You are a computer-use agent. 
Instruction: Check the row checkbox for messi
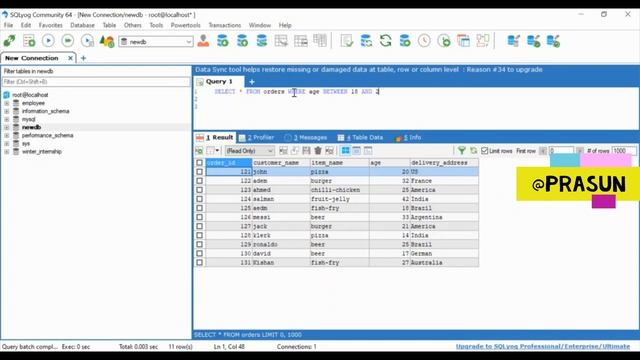199,217
